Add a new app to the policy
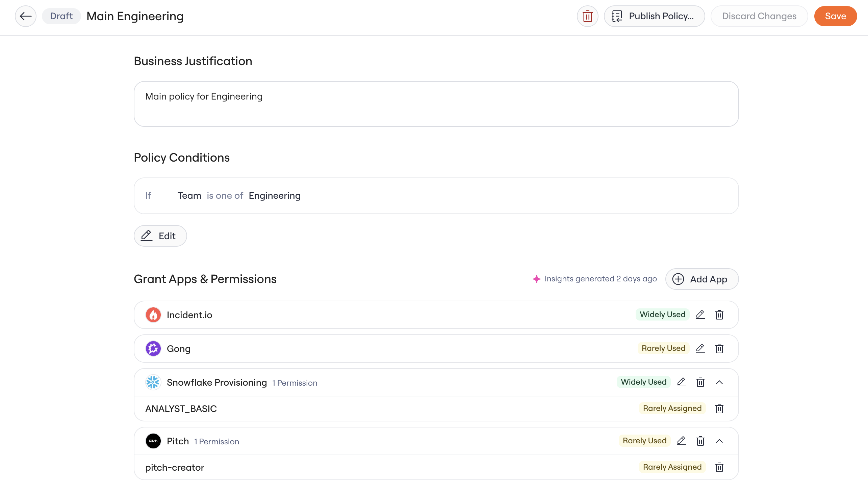The image size is (868, 498). pos(701,279)
